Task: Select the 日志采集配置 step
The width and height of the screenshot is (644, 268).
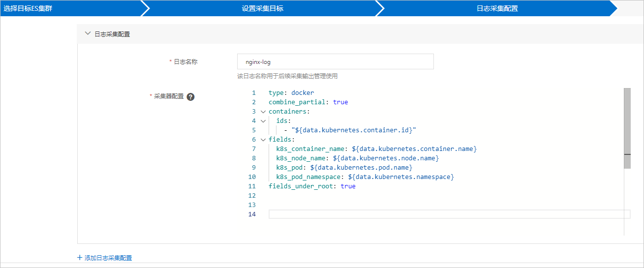Action: point(497,8)
